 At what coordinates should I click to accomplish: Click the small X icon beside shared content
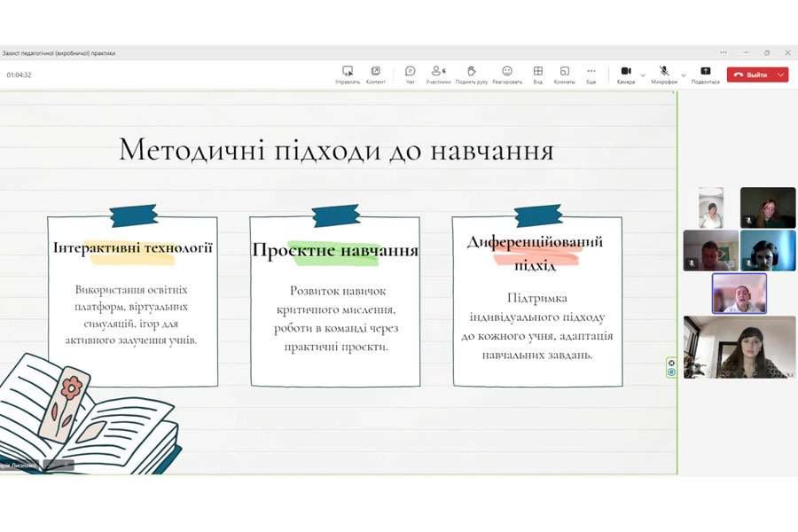671,364
